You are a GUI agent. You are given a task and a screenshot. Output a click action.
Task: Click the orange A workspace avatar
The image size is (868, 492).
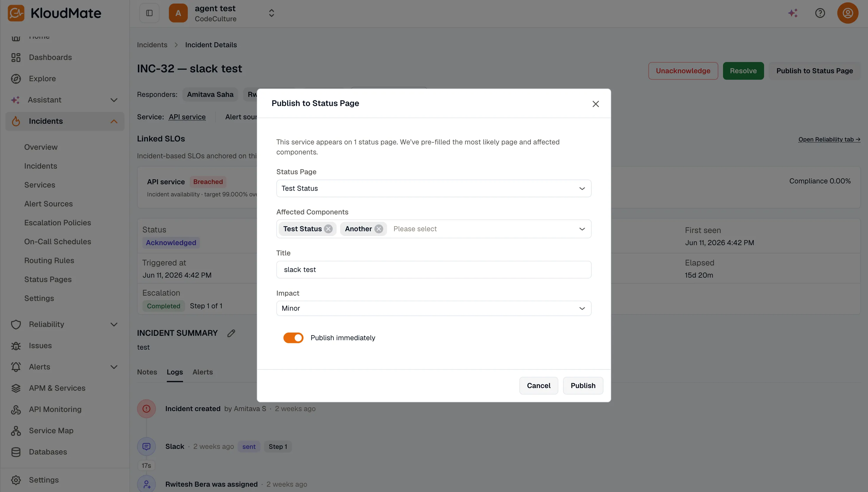[178, 13]
